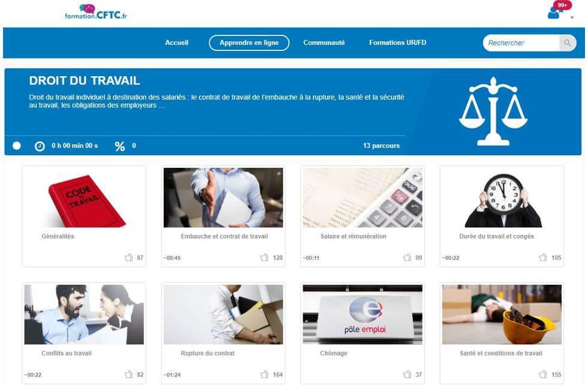Click the white circle status indicator in the banner
Screen dimensions: 588x386
click(x=17, y=146)
